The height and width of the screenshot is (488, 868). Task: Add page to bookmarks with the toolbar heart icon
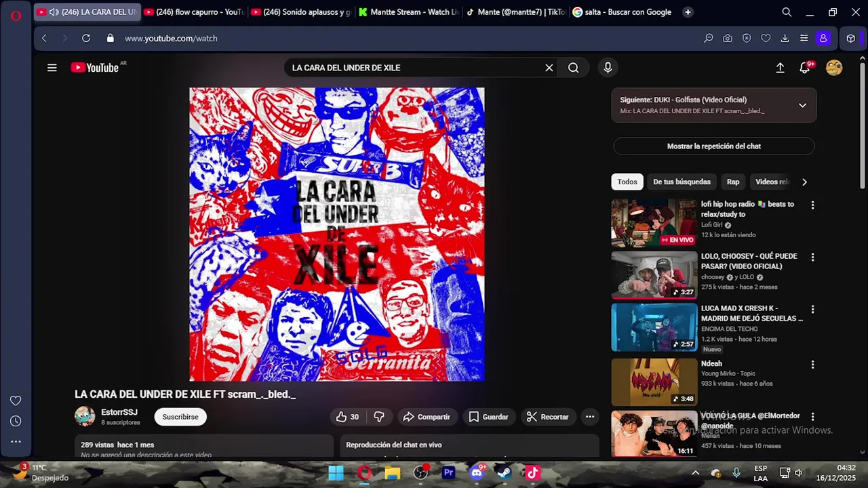click(766, 39)
